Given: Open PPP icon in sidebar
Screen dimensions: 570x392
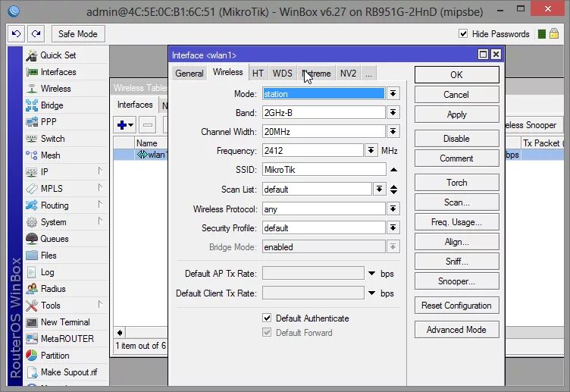Looking at the screenshot, I should pos(32,122).
